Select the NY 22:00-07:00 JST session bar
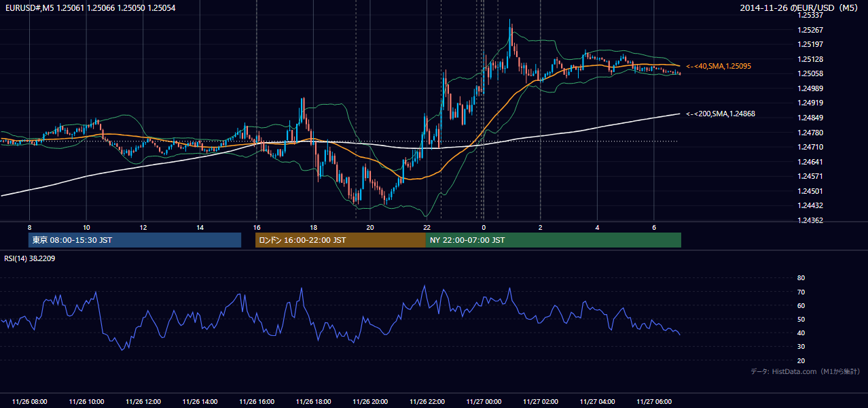This screenshot has width=868, height=408. point(554,240)
